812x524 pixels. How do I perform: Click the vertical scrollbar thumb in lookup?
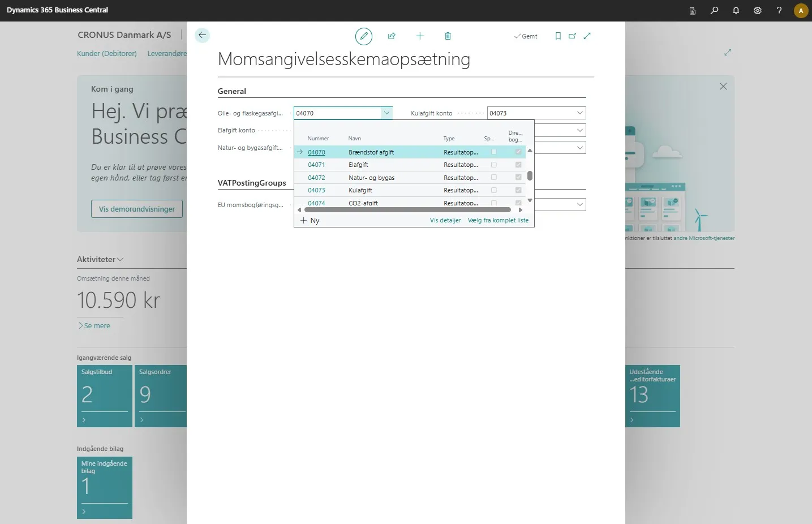tap(530, 175)
